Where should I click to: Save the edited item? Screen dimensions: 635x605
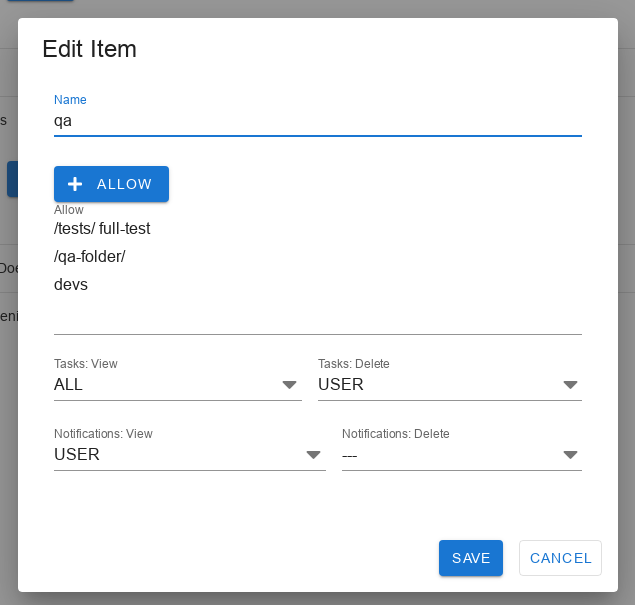[x=470, y=558]
